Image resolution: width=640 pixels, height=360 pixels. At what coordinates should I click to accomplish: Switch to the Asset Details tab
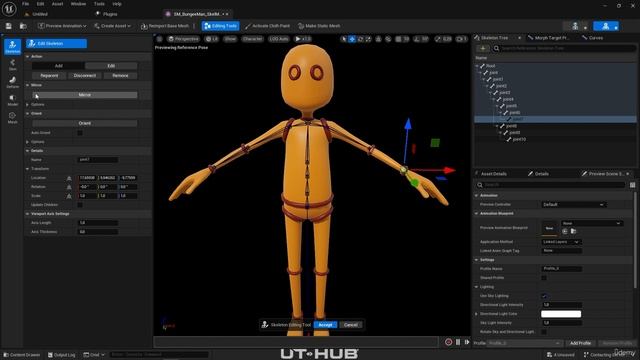(493, 174)
